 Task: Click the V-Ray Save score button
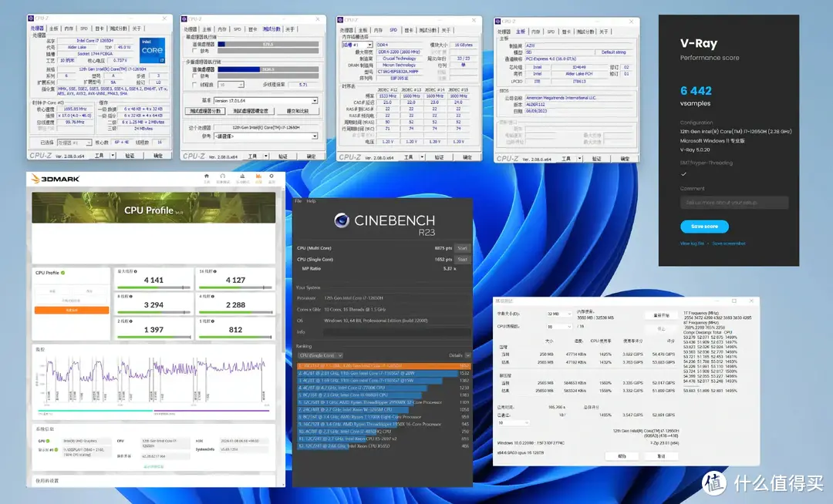click(703, 227)
